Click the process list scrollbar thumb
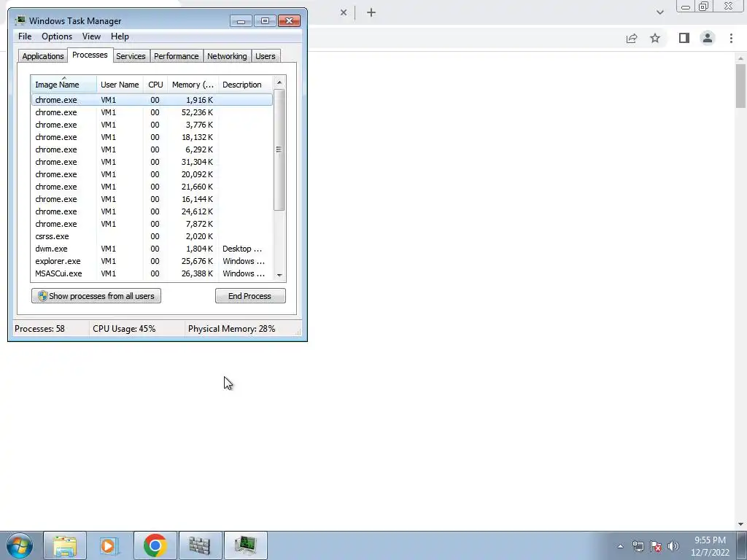The image size is (747, 560). point(279,149)
